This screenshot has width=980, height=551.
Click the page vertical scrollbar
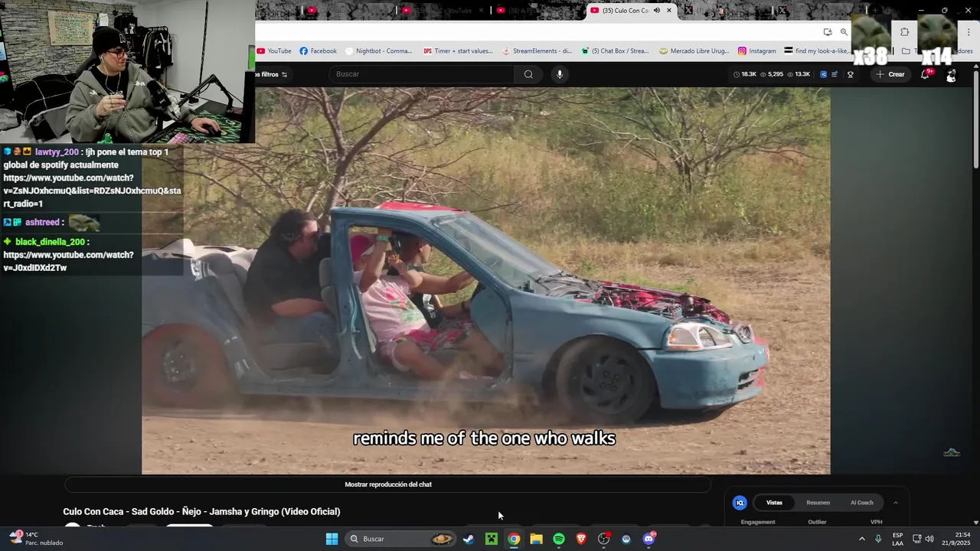point(975,119)
